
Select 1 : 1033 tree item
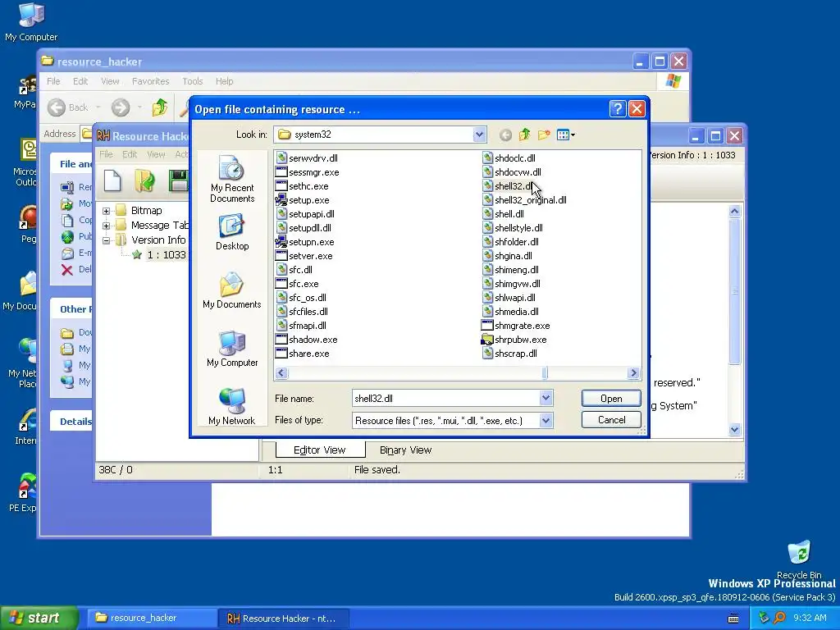(166, 255)
